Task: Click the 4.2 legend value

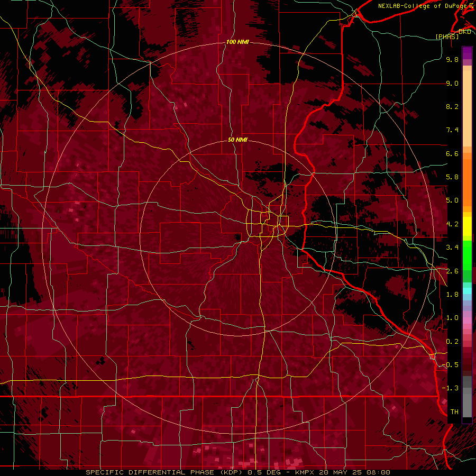Action: click(452, 224)
